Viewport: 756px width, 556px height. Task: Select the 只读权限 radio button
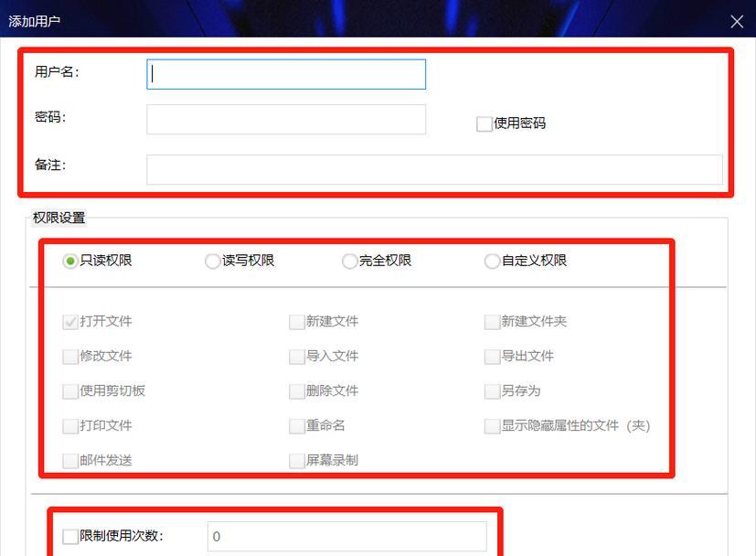[70, 262]
